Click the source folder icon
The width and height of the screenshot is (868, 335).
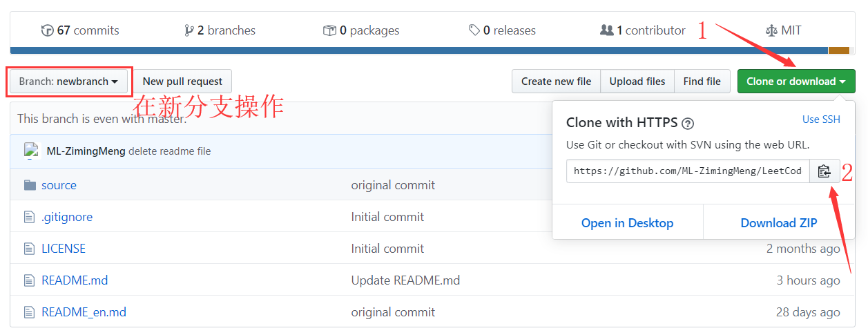[x=30, y=185]
